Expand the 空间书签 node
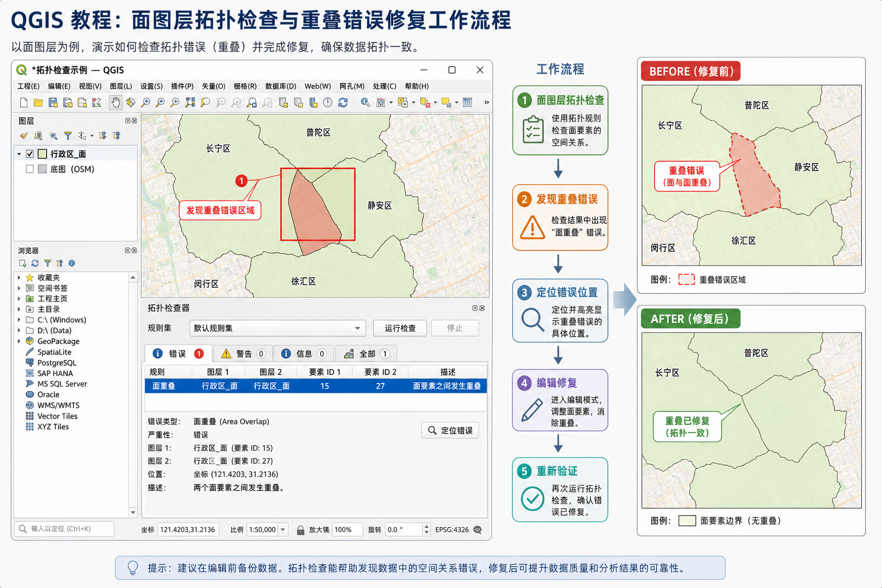 pyautogui.click(x=19, y=288)
